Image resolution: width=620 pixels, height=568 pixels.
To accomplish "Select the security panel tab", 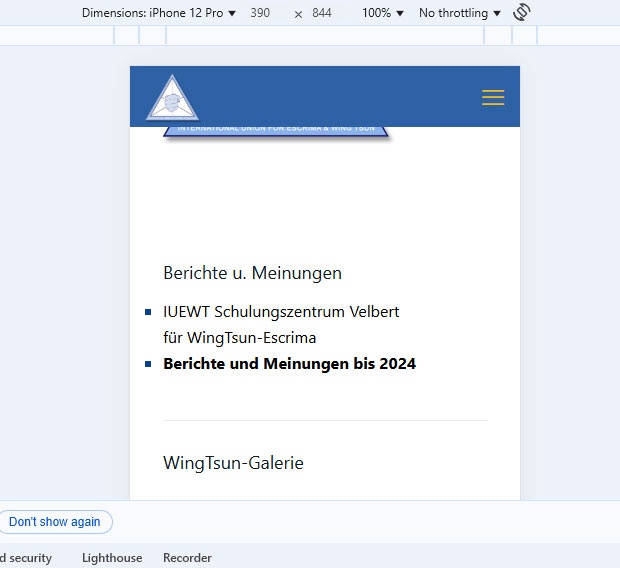I will [x=26, y=558].
